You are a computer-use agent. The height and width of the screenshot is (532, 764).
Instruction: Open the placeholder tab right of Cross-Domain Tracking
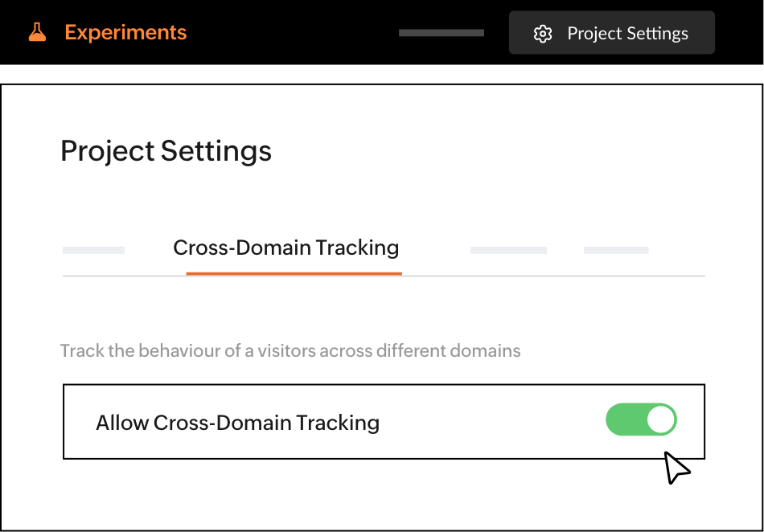[508, 251]
